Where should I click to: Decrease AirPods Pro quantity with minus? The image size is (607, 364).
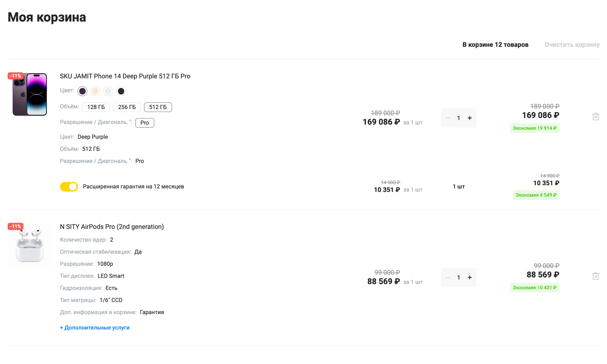tap(448, 277)
